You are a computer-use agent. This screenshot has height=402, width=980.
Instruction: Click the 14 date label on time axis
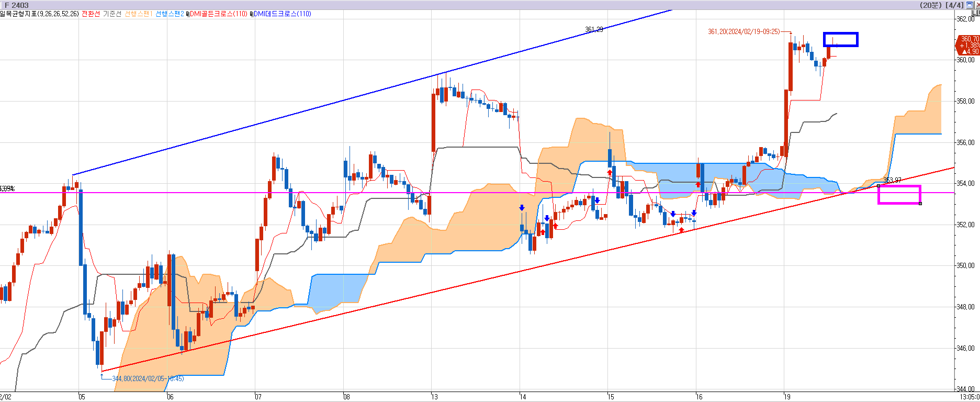(x=523, y=397)
